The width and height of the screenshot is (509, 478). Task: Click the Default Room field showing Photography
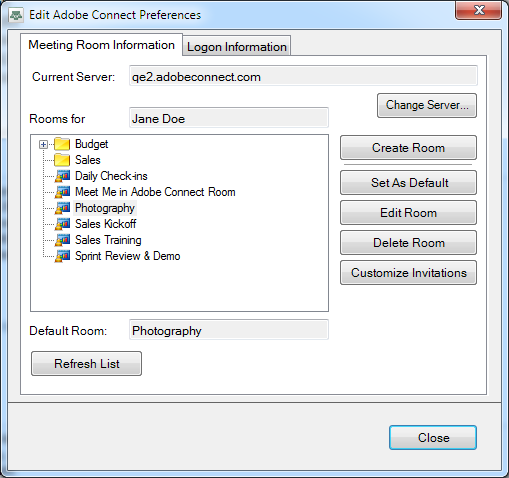(x=229, y=330)
